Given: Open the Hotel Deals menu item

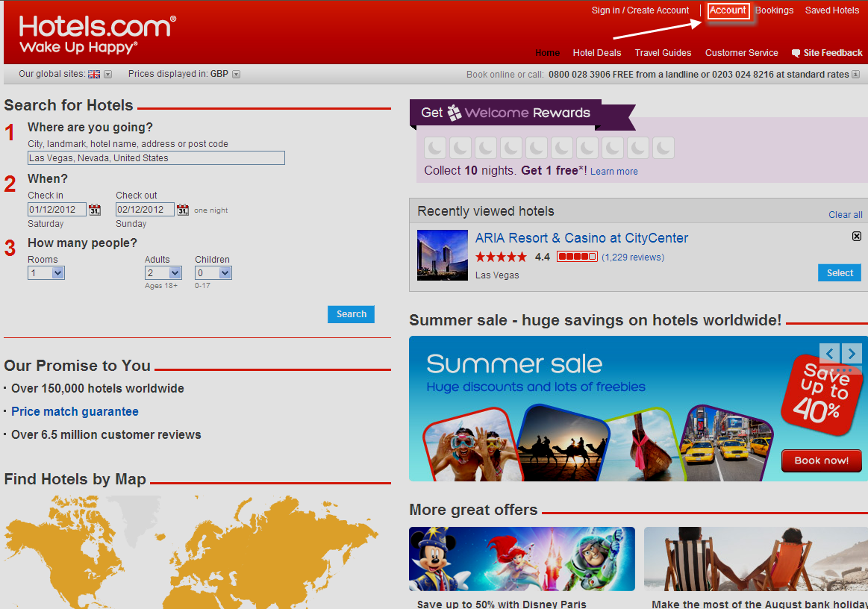Looking at the screenshot, I should 597,53.
